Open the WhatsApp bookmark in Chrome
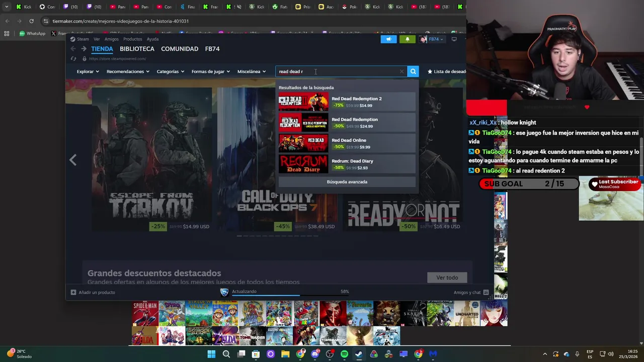 click(x=32, y=34)
